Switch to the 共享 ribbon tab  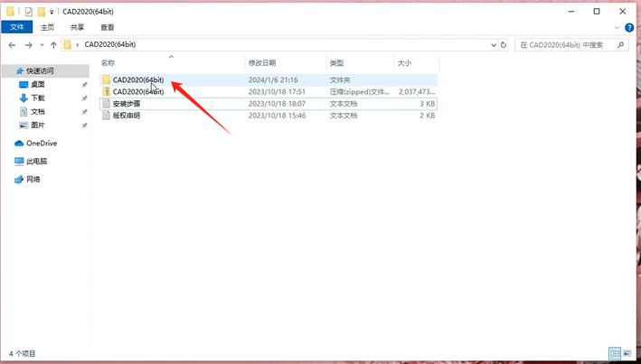tap(77, 27)
